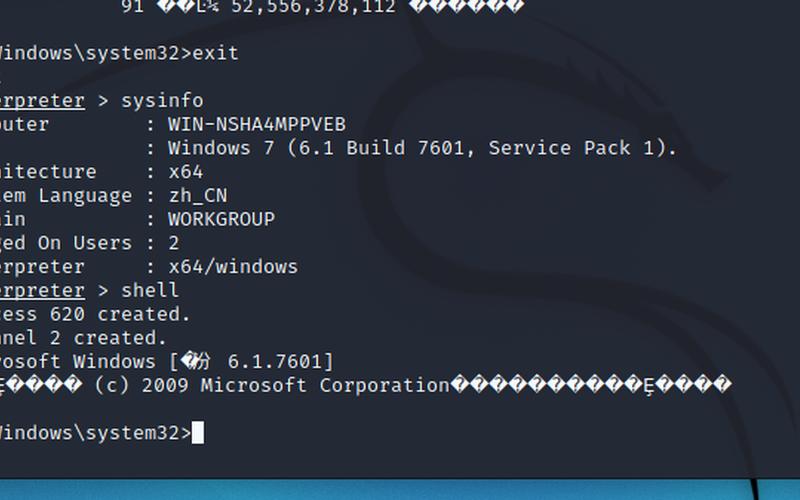800x500 pixels.
Task: Select the x64/windows meterpreter value
Action: click(233, 267)
